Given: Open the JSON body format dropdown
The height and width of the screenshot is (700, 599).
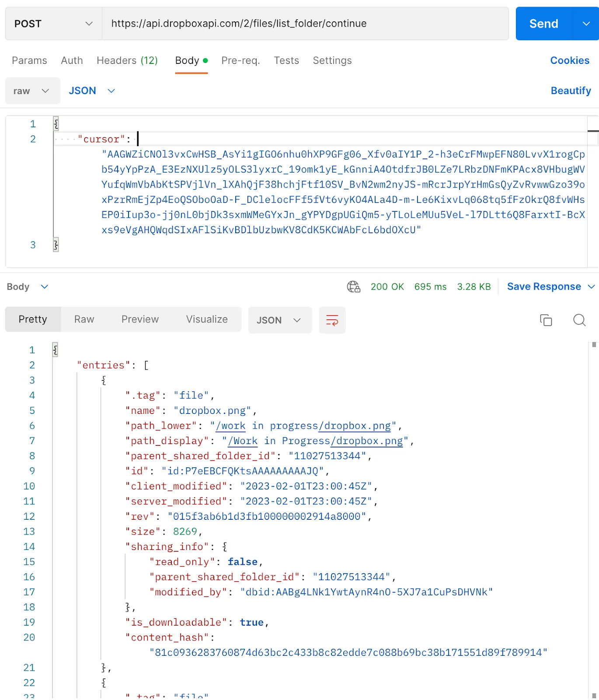Looking at the screenshot, I should pos(92,91).
